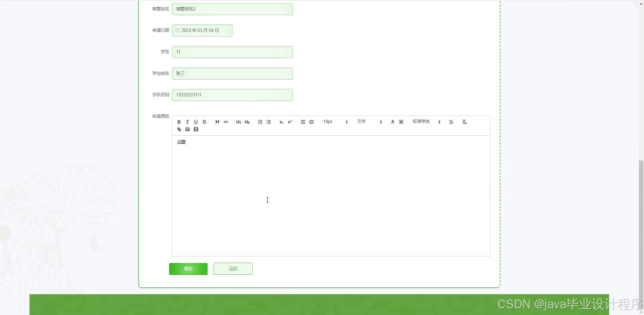Click the 手机号码 label

pyautogui.click(x=161, y=95)
